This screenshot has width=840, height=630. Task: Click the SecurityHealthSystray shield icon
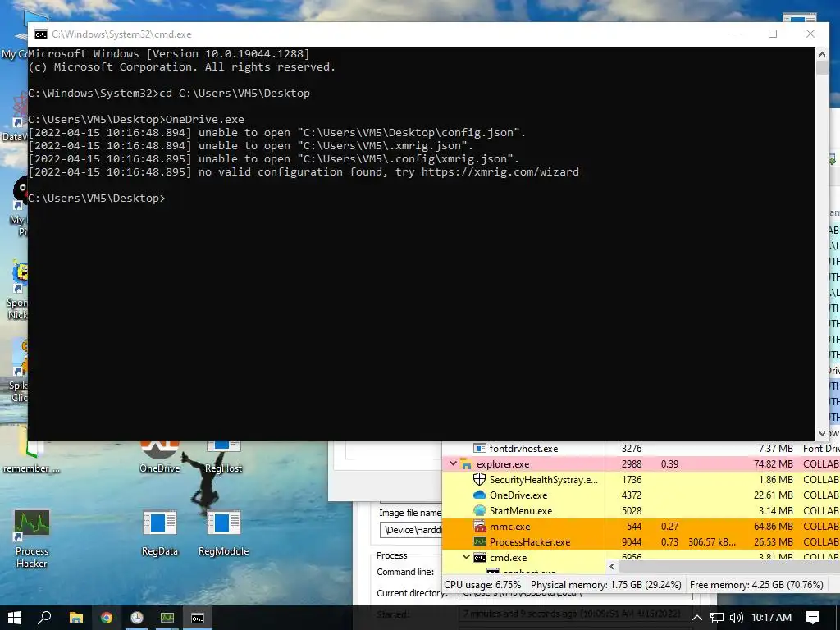tap(479, 479)
